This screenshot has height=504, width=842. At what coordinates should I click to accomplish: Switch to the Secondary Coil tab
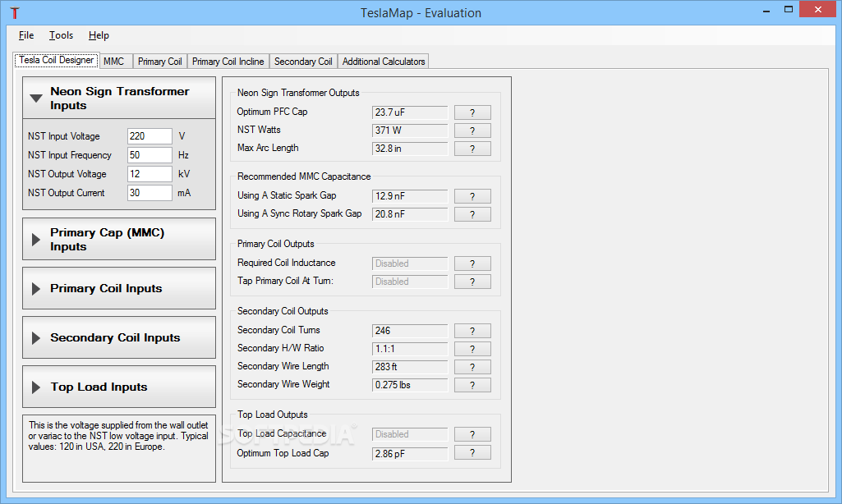click(x=303, y=62)
